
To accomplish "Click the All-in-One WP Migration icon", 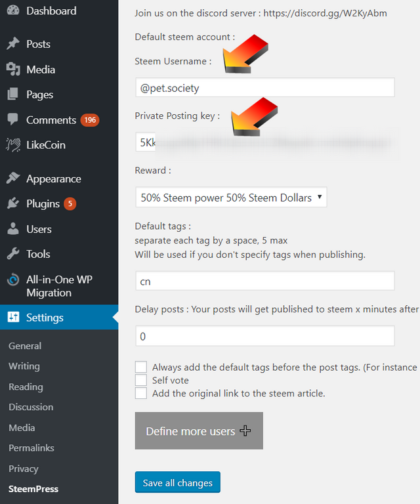I will coord(13,280).
